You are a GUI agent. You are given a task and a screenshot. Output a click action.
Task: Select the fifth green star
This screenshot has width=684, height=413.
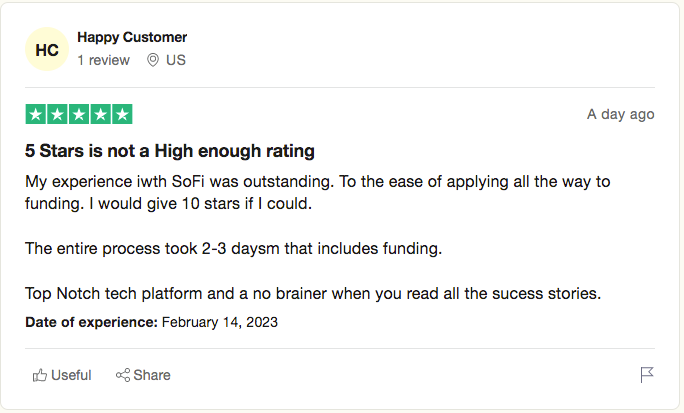click(x=122, y=114)
